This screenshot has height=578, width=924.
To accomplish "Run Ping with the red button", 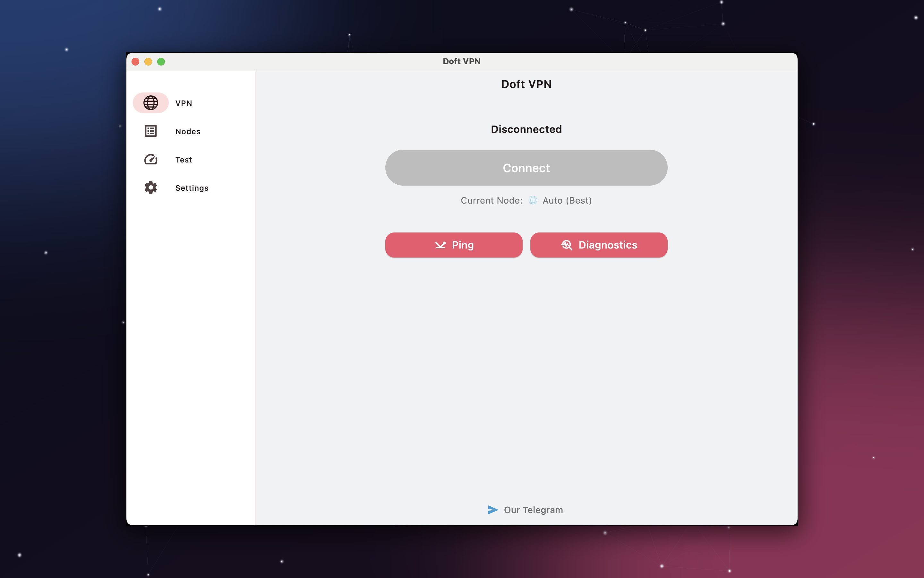I will click(454, 245).
